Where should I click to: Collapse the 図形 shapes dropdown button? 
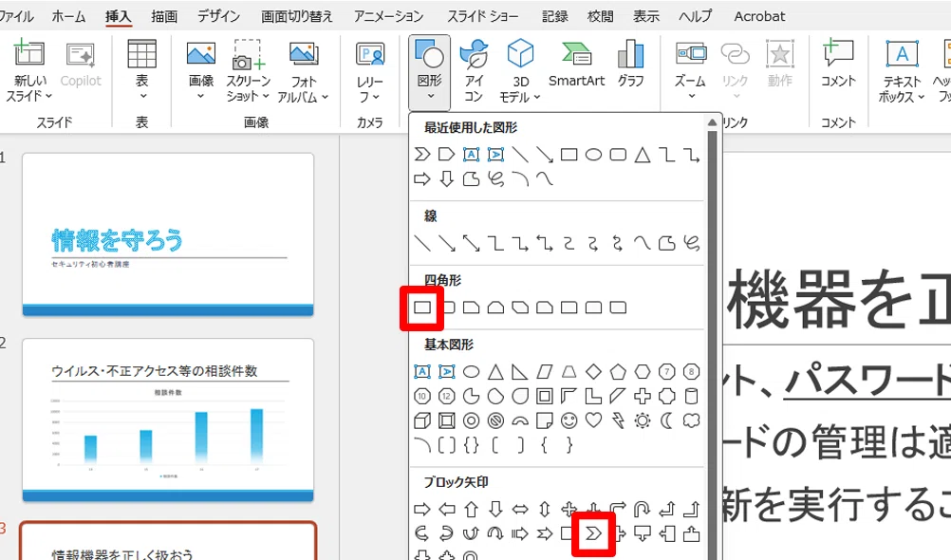pyautogui.click(x=429, y=71)
